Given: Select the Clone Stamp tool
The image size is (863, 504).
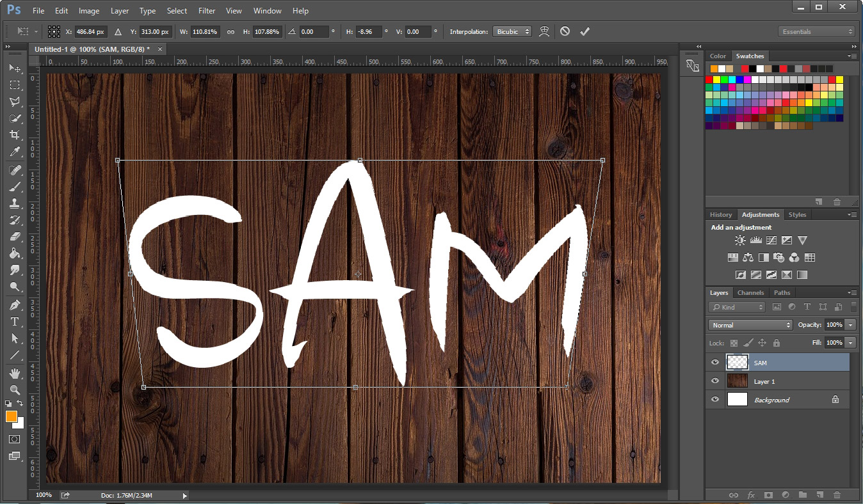Looking at the screenshot, I should pyautogui.click(x=14, y=203).
